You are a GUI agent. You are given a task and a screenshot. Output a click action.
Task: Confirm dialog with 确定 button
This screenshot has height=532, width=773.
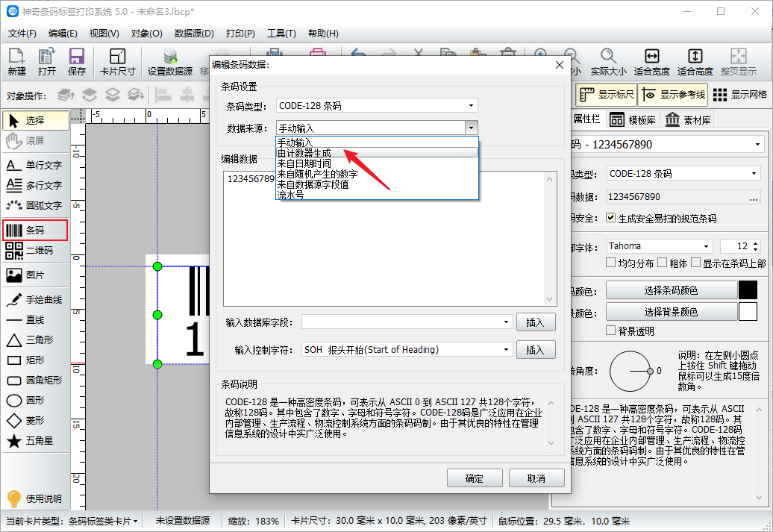[x=475, y=478]
